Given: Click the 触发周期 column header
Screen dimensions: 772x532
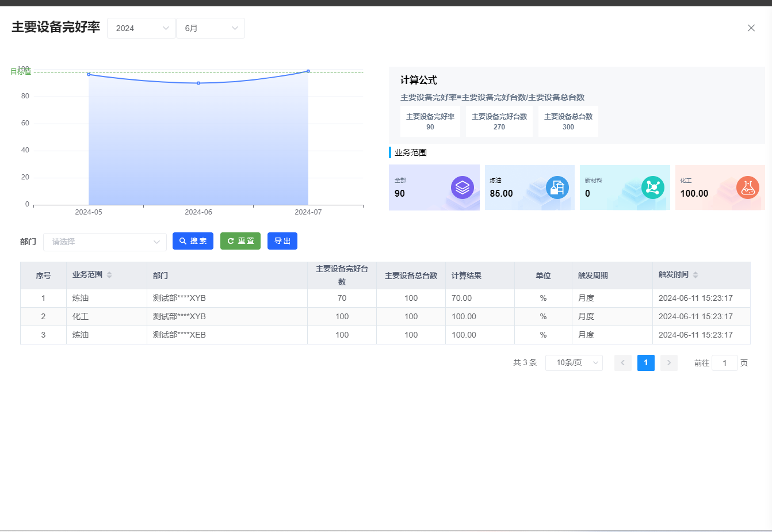Looking at the screenshot, I should tap(612, 275).
